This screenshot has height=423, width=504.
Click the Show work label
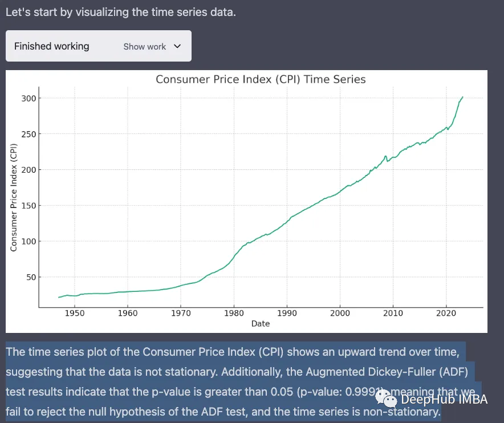145,47
